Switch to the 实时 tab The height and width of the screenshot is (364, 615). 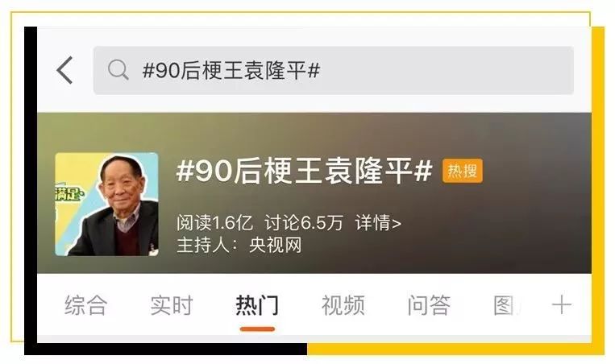(x=172, y=305)
